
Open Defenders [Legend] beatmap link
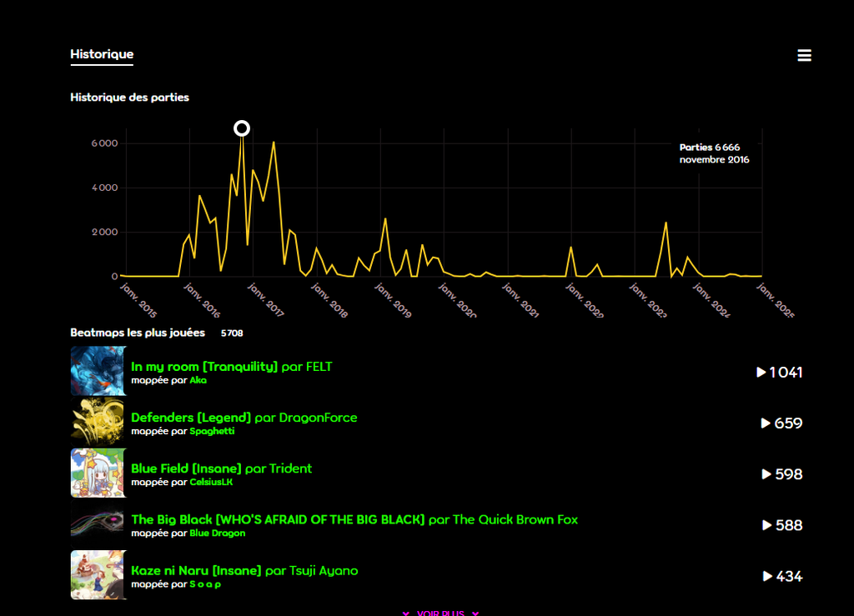(191, 418)
